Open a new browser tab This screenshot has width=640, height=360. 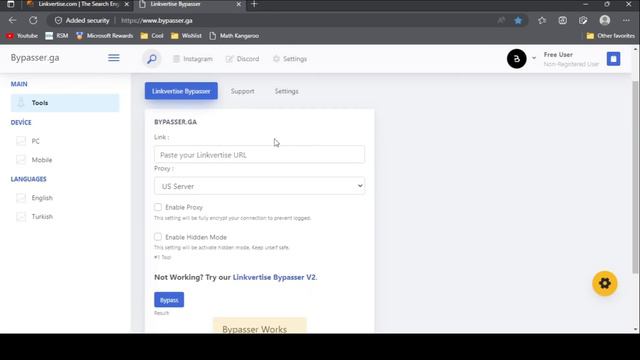tap(254, 4)
